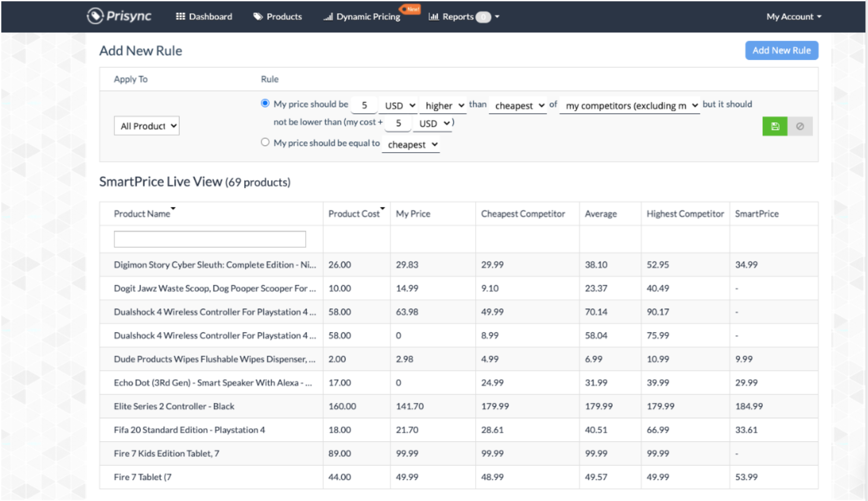Click the green save rule icon

pos(775,126)
